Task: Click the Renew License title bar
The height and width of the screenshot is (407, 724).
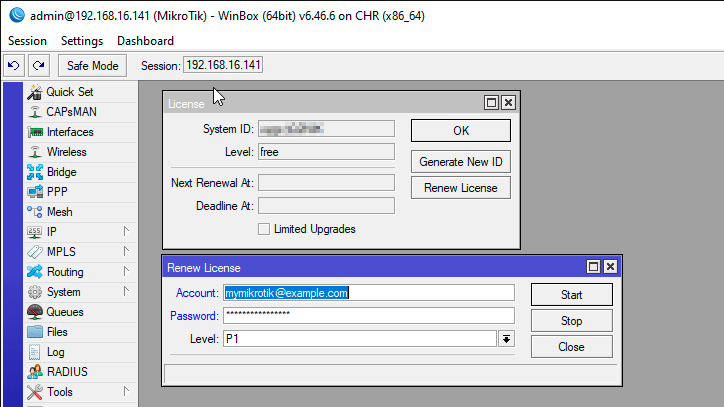Action: click(x=374, y=267)
